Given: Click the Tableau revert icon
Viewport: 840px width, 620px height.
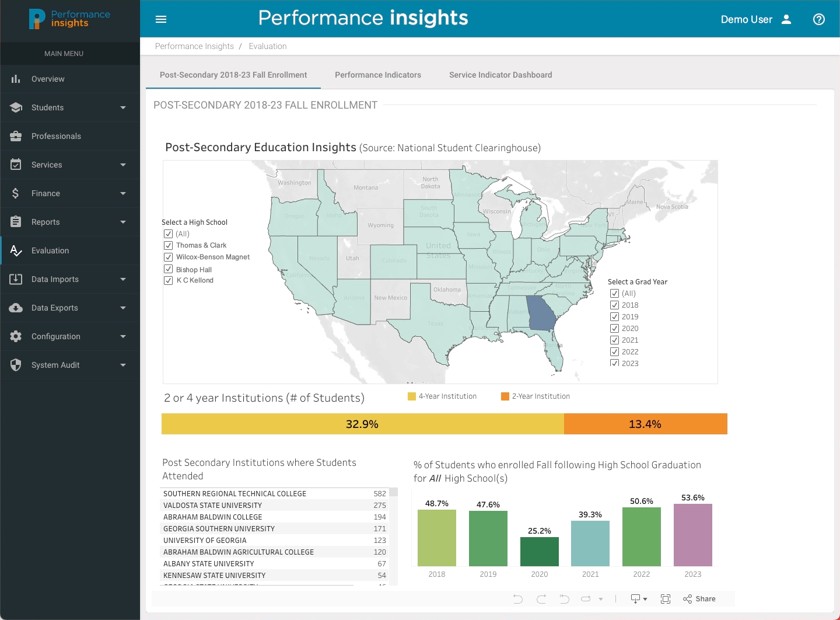Looking at the screenshot, I should tap(564, 599).
